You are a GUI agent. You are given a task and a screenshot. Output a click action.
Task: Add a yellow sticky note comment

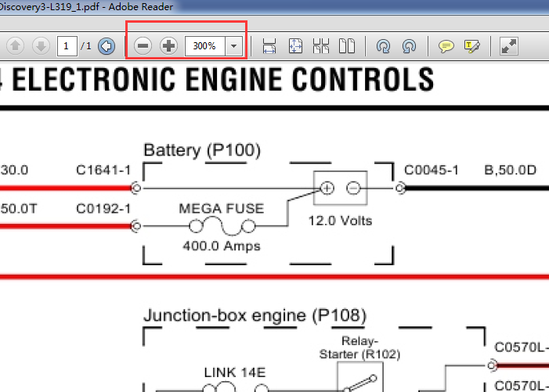click(446, 46)
